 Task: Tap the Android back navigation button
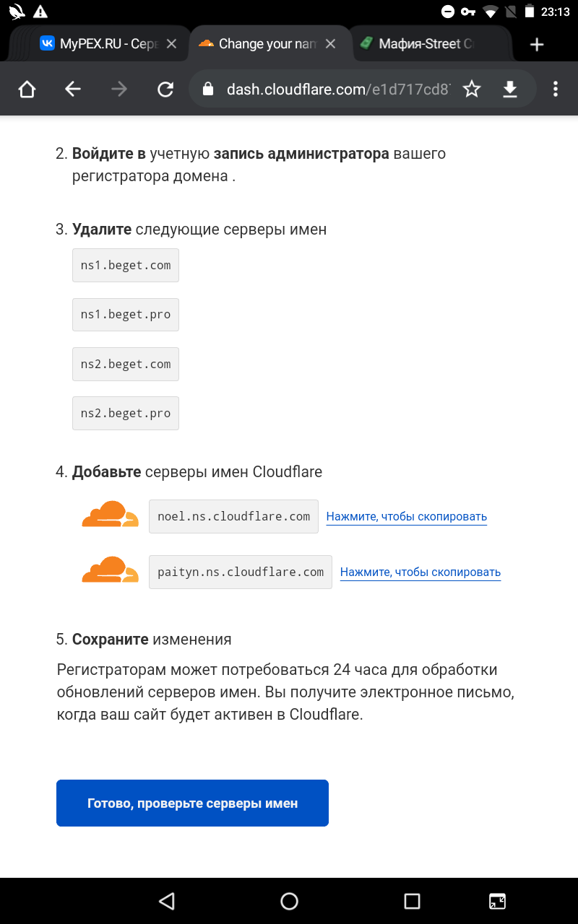(167, 900)
